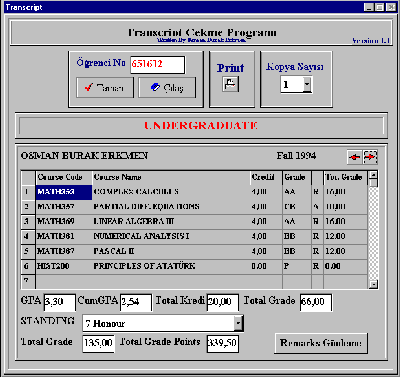This screenshot has width=400, height=377.
Task: Click the CumGPA value field
Action: (136, 302)
